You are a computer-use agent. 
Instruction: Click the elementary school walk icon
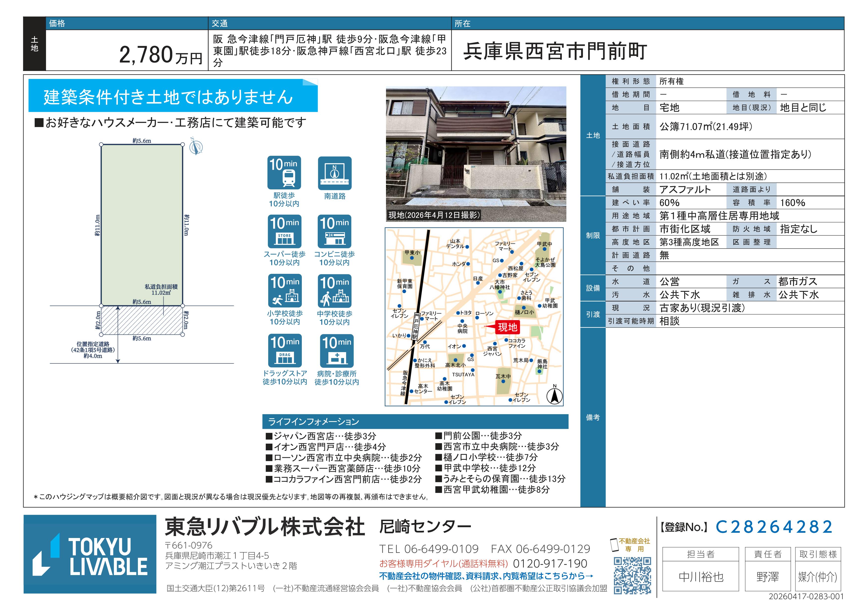coord(285,291)
